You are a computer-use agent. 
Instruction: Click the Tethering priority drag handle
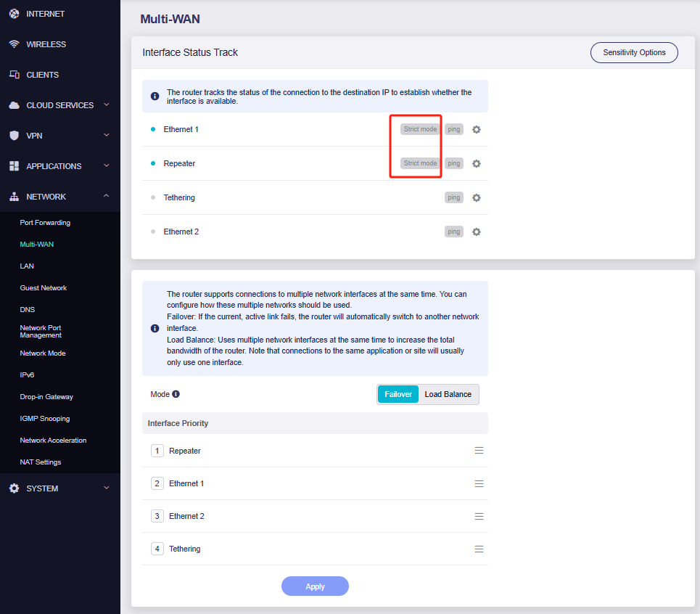click(x=479, y=549)
